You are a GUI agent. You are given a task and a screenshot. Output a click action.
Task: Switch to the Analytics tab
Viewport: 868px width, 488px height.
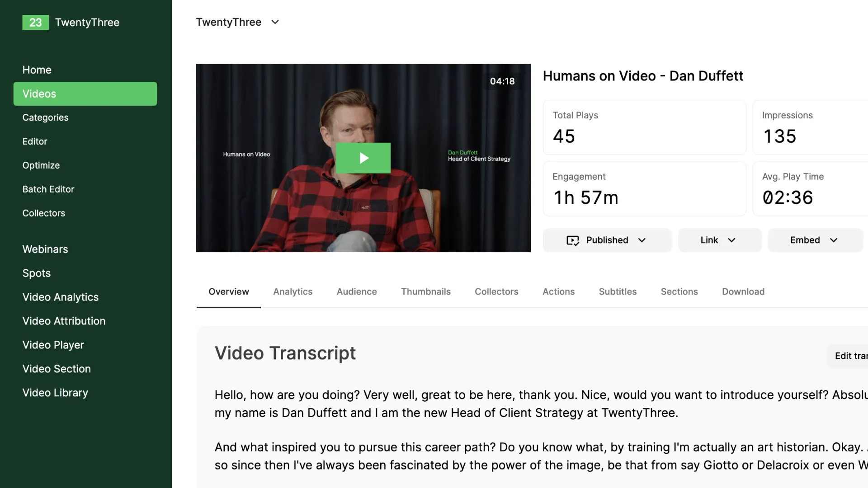click(x=293, y=292)
